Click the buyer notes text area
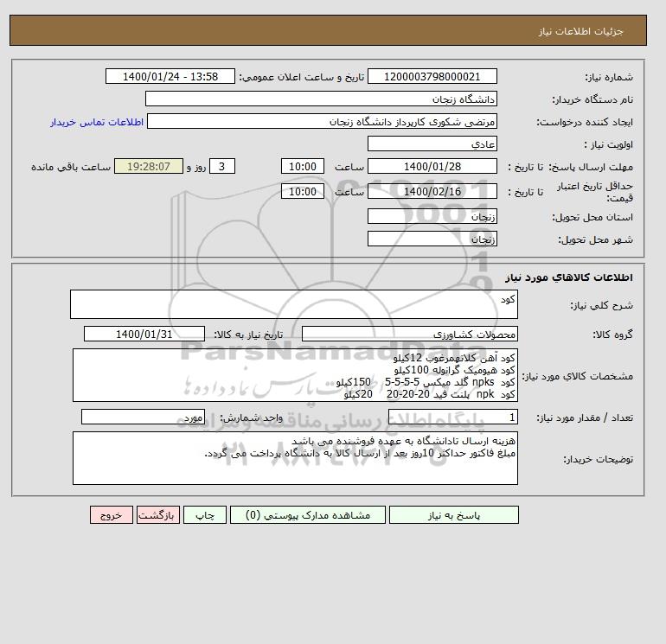Image resolution: width=666 pixels, height=644 pixels. coord(295,458)
